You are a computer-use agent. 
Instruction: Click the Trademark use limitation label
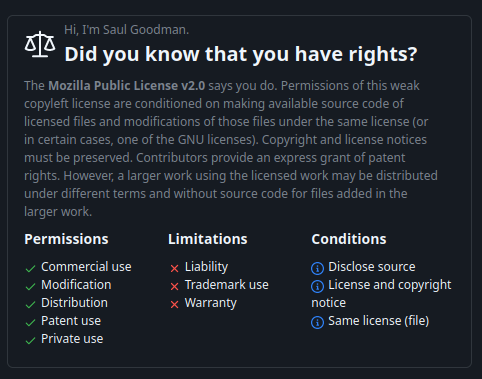227,285
